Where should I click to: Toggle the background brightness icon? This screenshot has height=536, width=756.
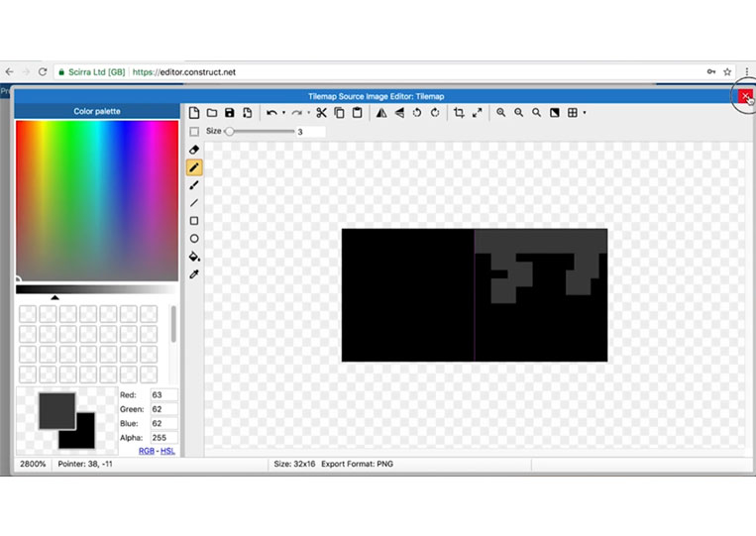click(555, 113)
